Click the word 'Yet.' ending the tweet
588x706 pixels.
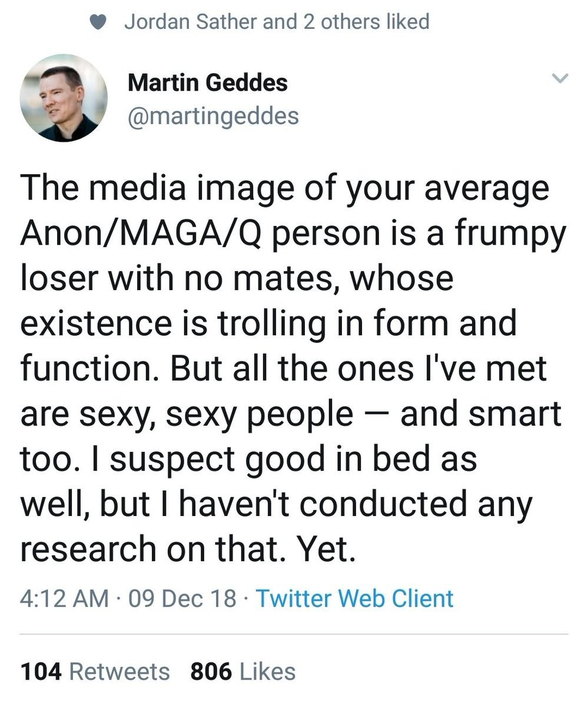pos(326,549)
